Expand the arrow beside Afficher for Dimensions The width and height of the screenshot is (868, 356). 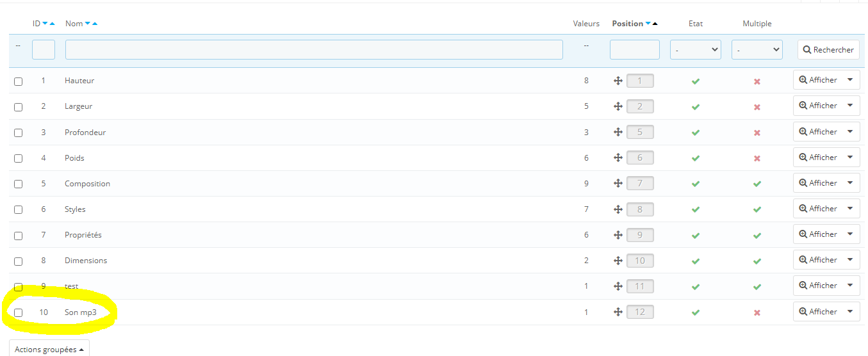click(x=850, y=260)
